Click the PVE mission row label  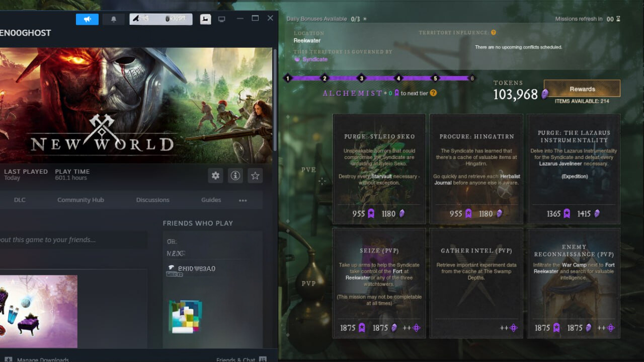(308, 170)
